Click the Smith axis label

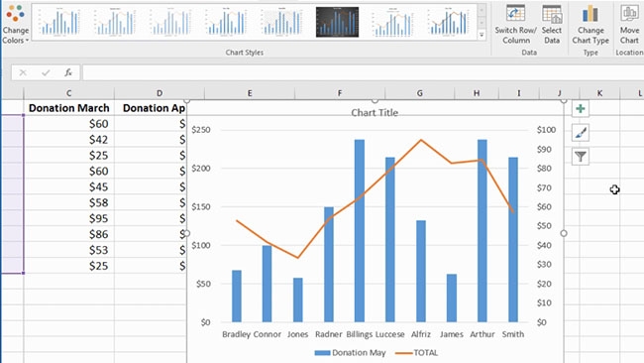tap(513, 334)
